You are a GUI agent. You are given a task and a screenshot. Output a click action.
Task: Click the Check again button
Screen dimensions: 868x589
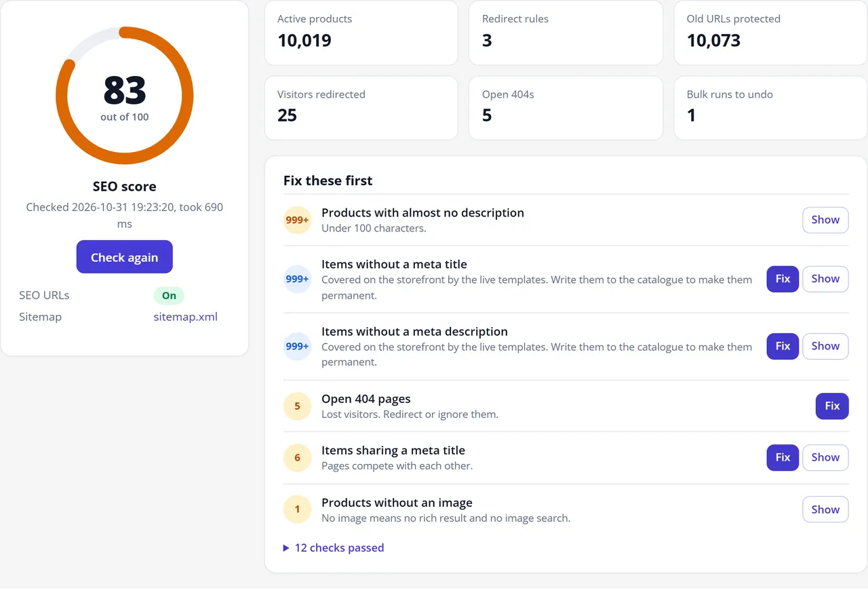pos(124,257)
